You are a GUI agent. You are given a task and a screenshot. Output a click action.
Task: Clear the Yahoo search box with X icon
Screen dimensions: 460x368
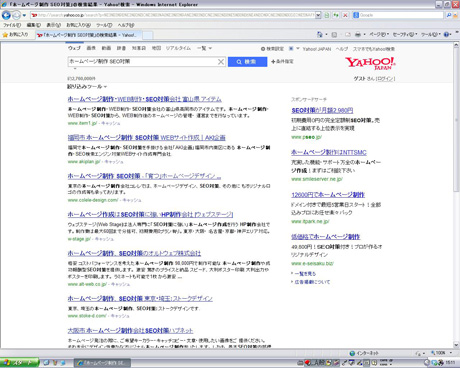tap(221, 62)
